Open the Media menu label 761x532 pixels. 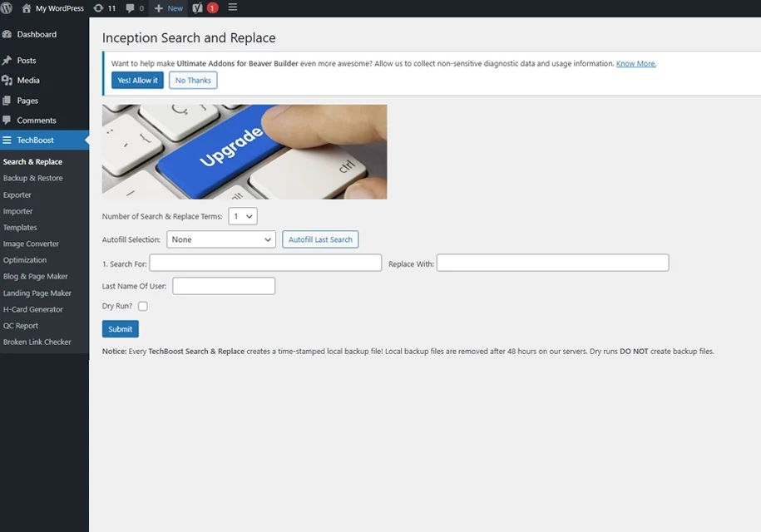[x=28, y=81]
